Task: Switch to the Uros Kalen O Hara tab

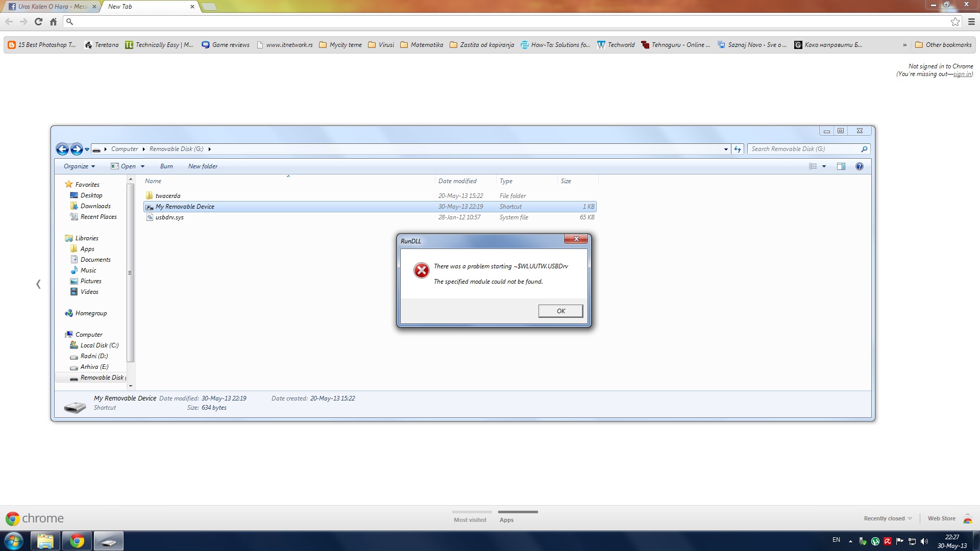Action: pyautogui.click(x=51, y=7)
